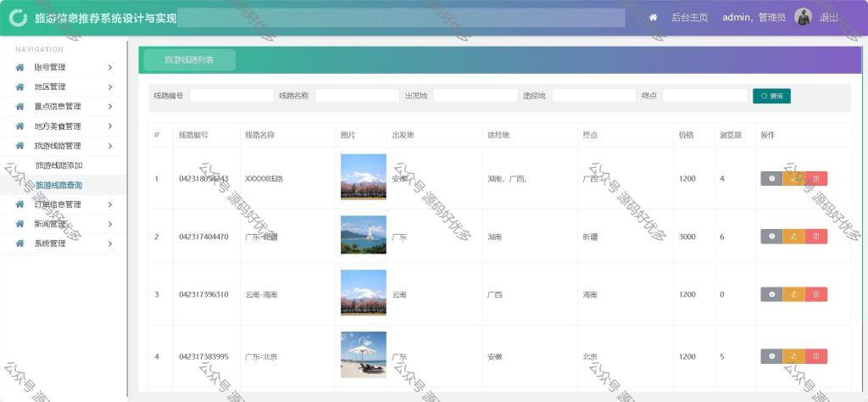868x402 pixels.
Task: Select the 旅游线路查询 submenu item
Action: (x=59, y=185)
